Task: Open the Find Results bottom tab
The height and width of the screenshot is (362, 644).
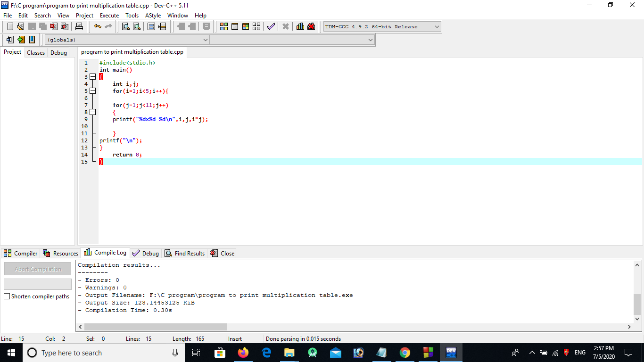Action: [x=185, y=253]
